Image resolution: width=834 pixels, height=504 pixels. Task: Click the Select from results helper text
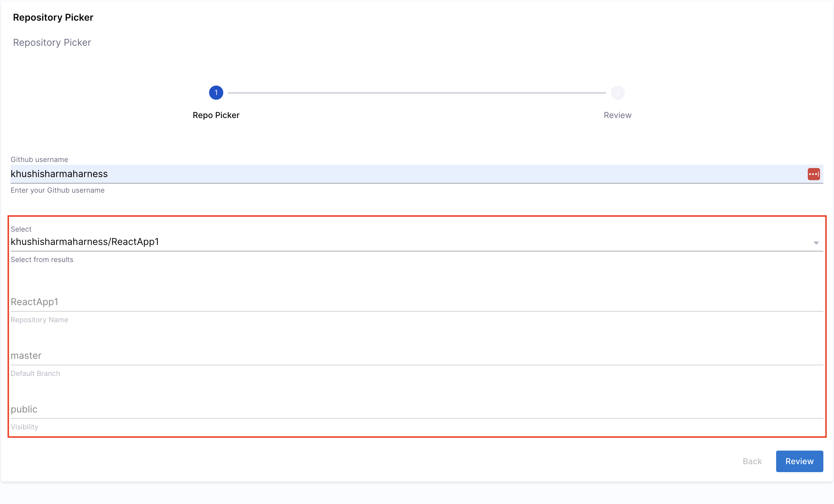tap(42, 259)
